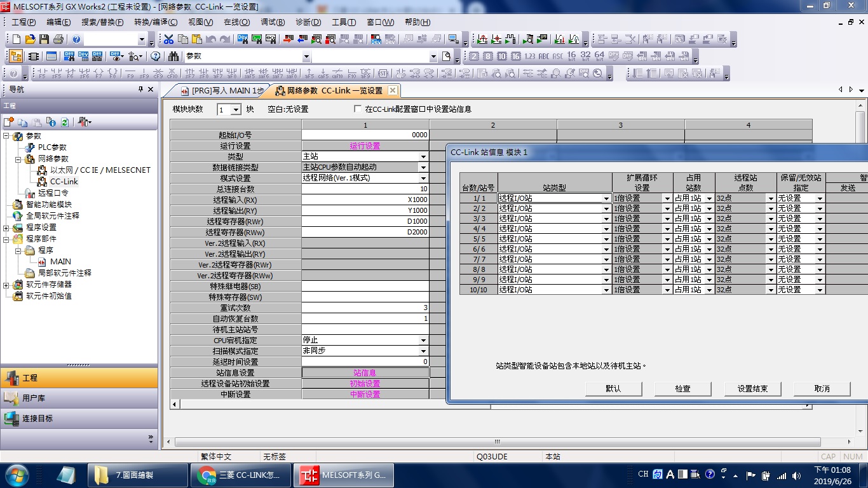Expand the 程序设置 tree node
868x488 pixels.
pyautogui.click(x=6, y=227)
